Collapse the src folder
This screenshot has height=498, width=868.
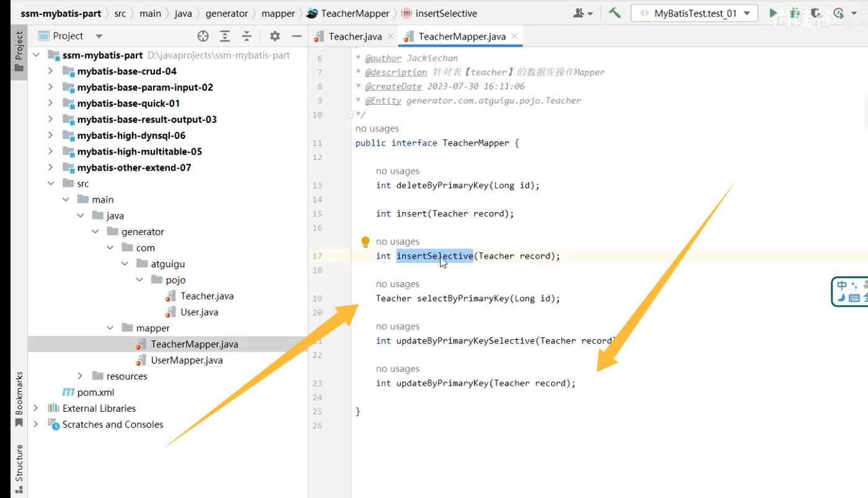click(x=51, y=184)
